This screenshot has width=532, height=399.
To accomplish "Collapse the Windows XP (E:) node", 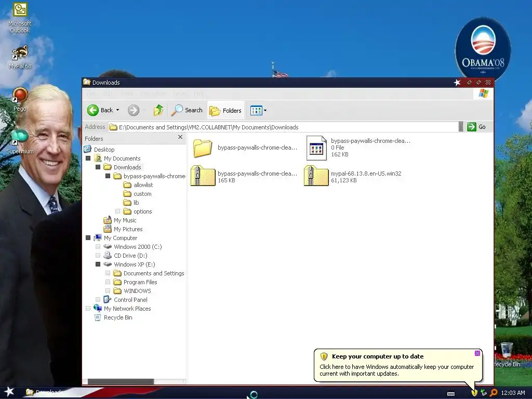I will [98, 264].
